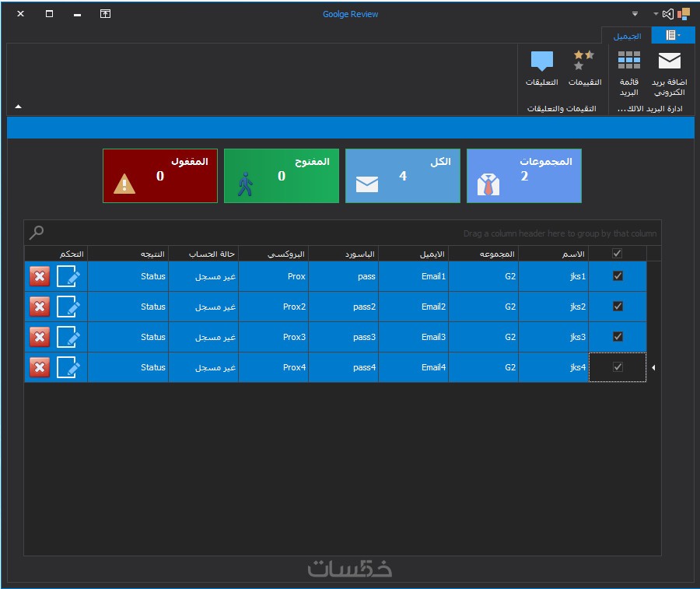Open the comments speech bubble icon
Viewport: 700px width, 589px height.
pos(542,61)
